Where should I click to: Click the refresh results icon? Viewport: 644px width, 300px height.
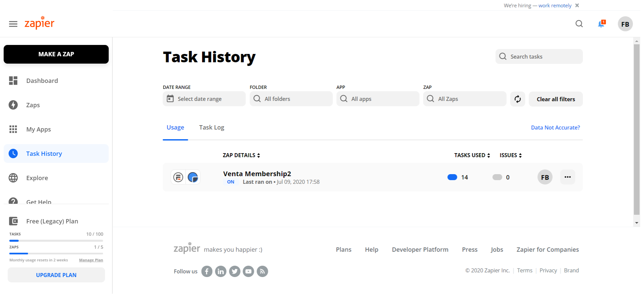[x=518, y=99]
